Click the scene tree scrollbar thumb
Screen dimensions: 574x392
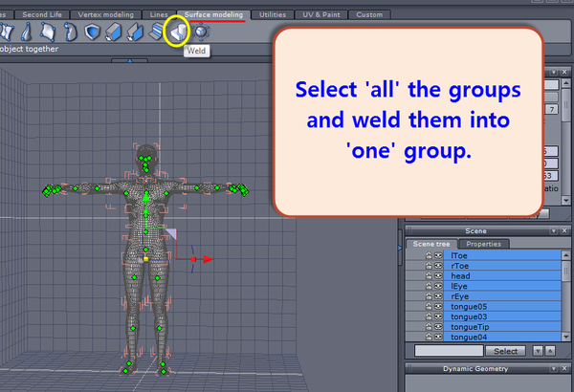click(x=566, y=271)
